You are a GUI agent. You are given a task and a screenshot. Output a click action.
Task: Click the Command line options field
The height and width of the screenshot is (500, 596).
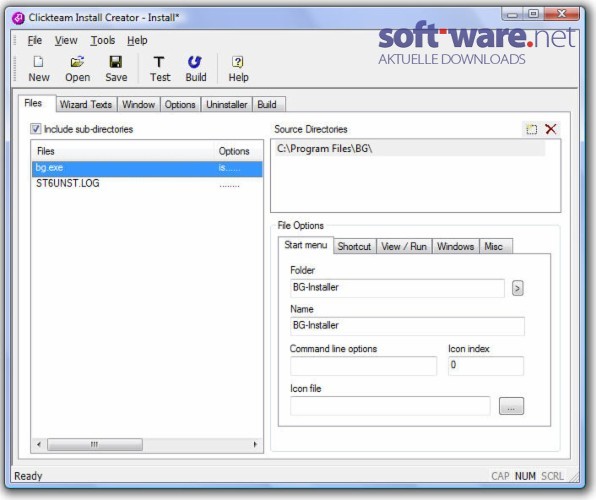[363, 366]
